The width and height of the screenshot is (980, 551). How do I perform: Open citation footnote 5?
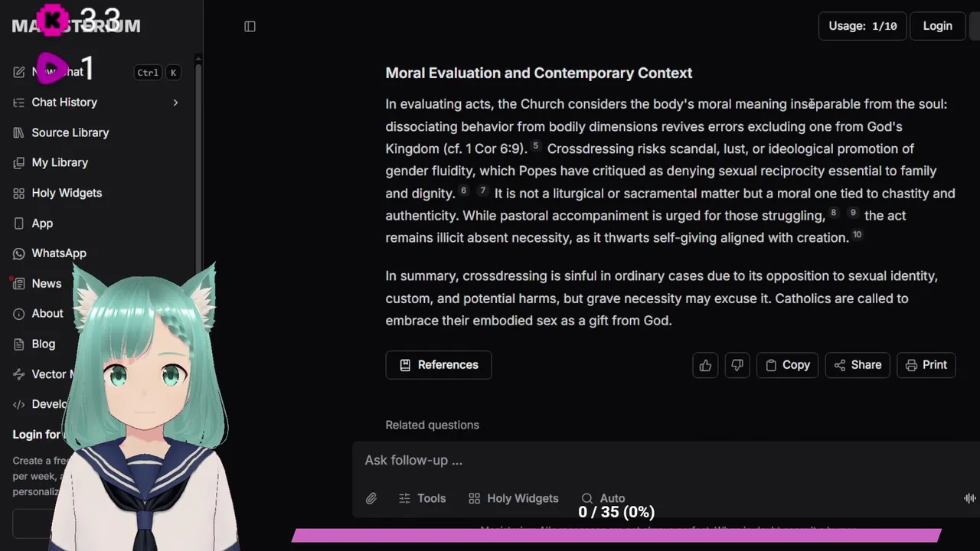536,146
